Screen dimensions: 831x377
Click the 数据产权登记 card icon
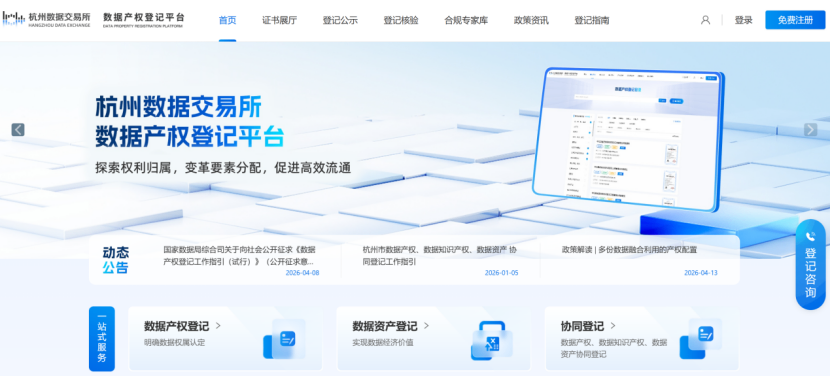pos(284,339)
